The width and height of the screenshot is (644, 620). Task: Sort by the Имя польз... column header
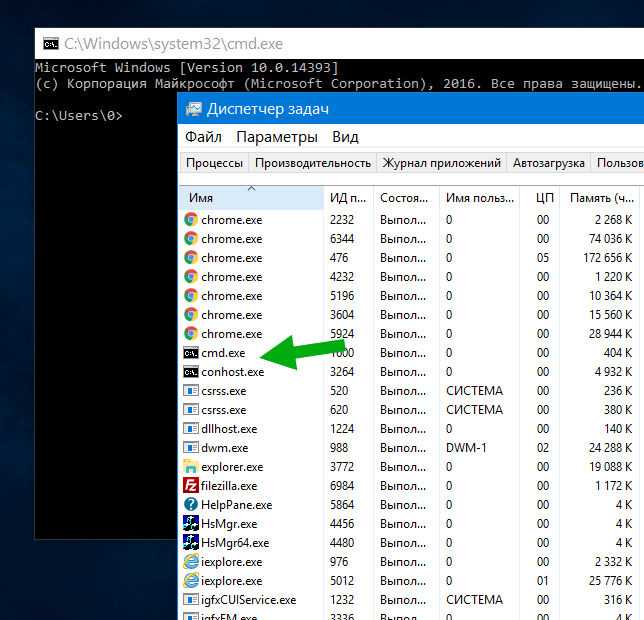click(479, 198)
